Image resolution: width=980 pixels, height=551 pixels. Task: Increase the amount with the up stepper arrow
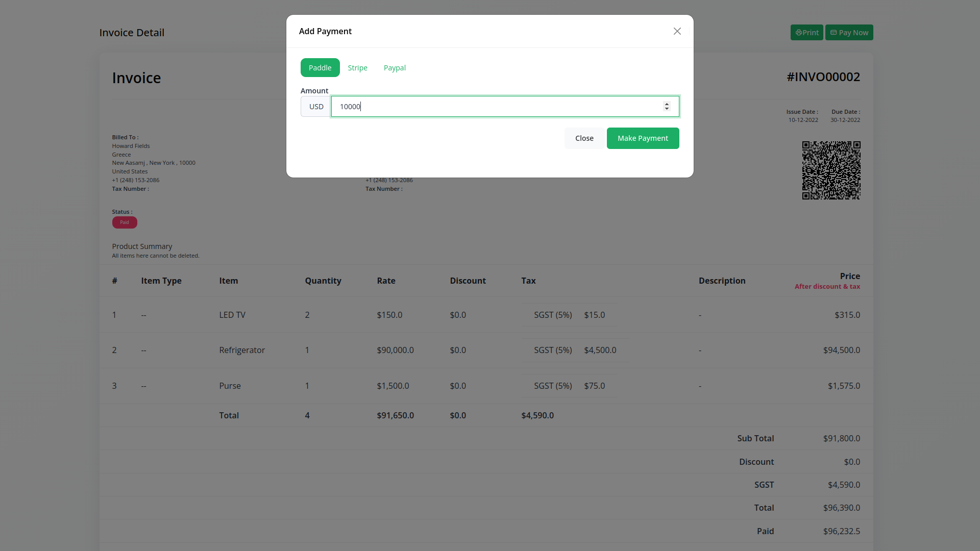pyautogui.click(x=667, y=104)
